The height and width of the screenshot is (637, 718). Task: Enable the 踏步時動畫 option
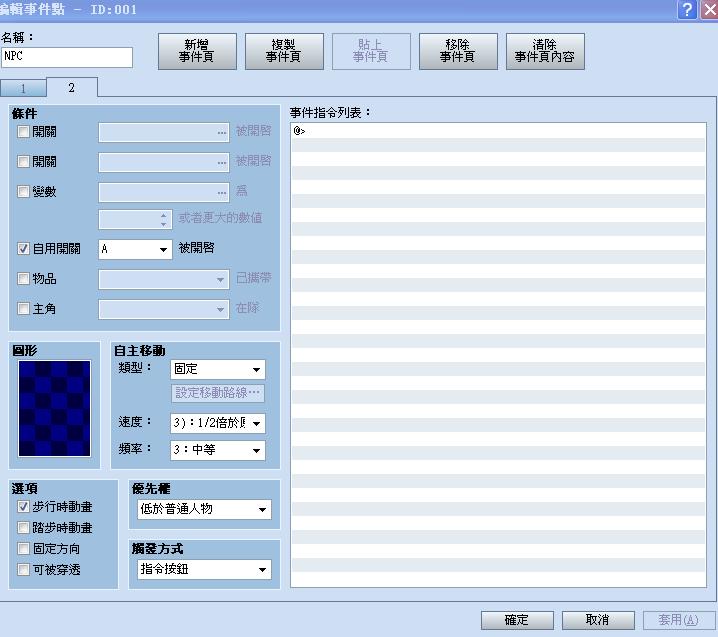23,528
